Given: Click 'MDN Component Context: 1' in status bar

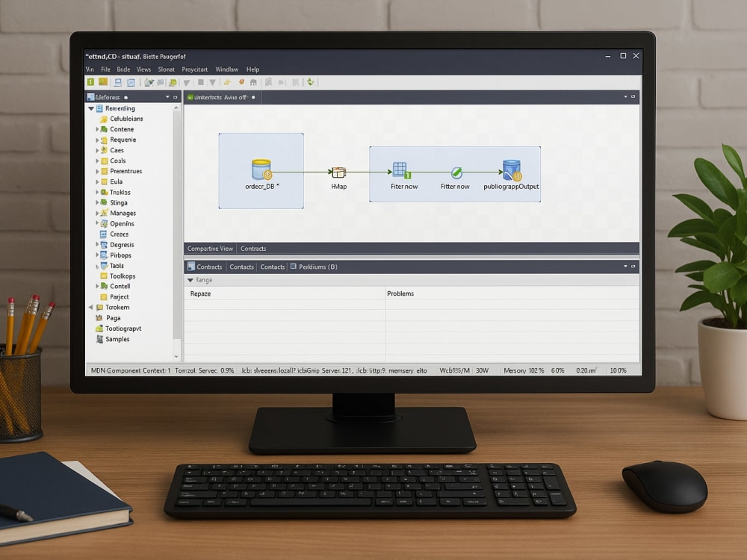Looking at the screenshot, I should tap(130, 370).
